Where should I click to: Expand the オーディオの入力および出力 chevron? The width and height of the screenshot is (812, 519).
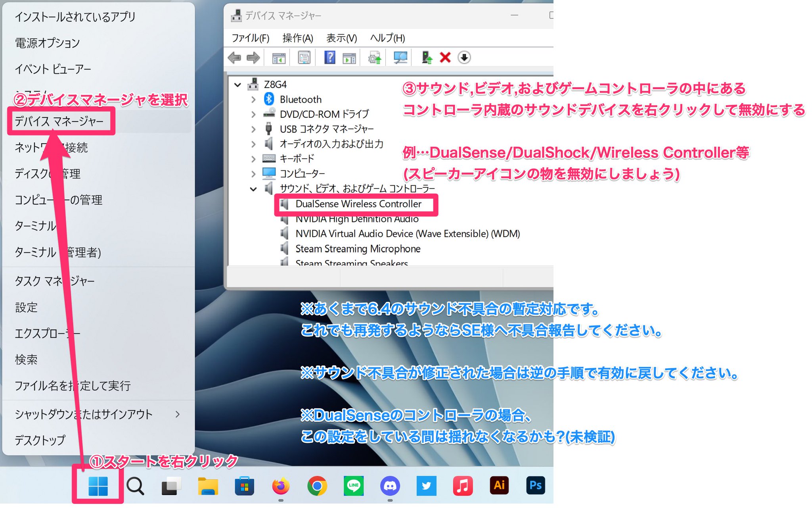point(253,144)
